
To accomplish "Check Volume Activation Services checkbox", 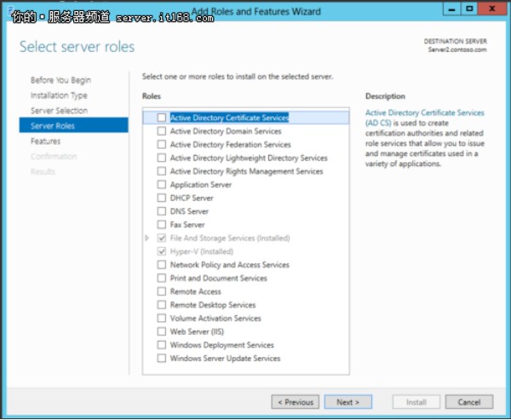I will (161, 318).
